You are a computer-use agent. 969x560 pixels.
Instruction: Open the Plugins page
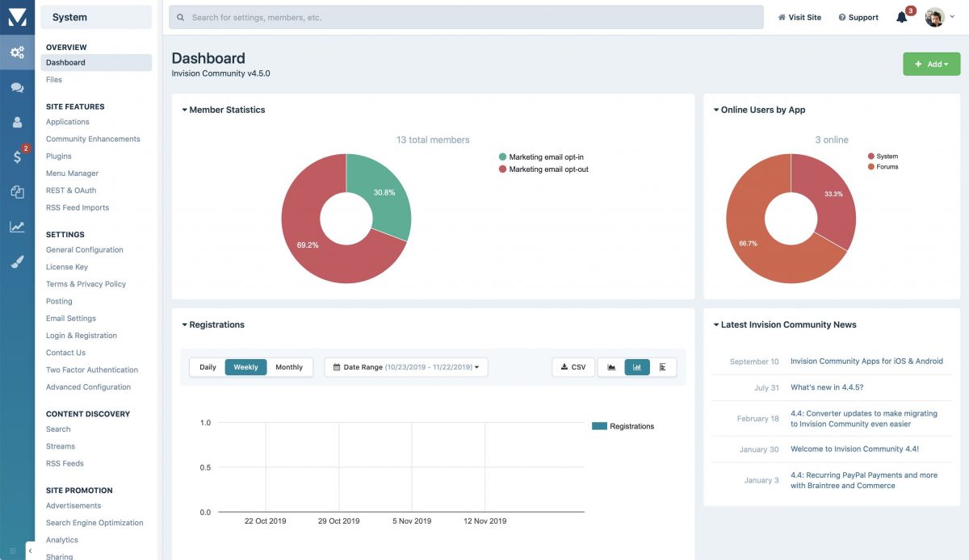pyautogui.click(x=59, y=156)
